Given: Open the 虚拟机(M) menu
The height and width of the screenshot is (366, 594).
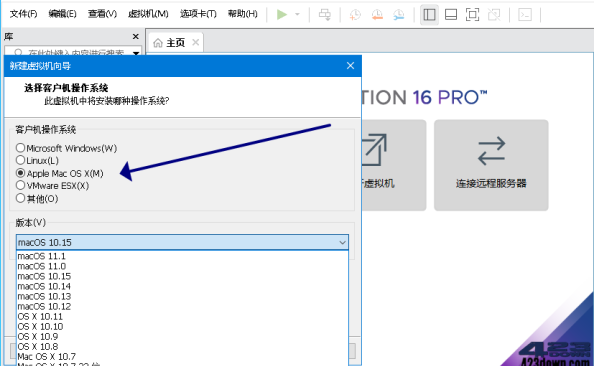Looking at the screenshot, I should 148,14.
